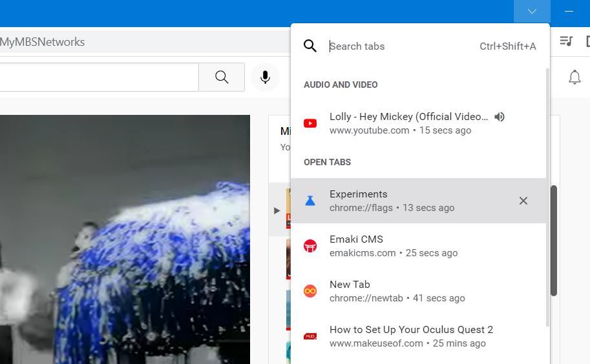The height and width of the screenshot is (364, 590).
Task: Click 'www.makeuseof.com • 25 mins ago' text
Action: [408, 343]
